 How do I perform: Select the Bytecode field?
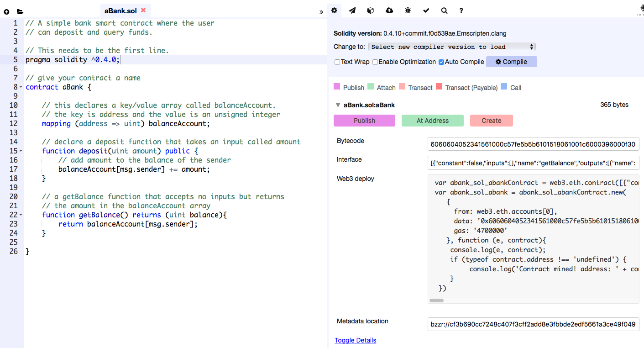(534, 144)
